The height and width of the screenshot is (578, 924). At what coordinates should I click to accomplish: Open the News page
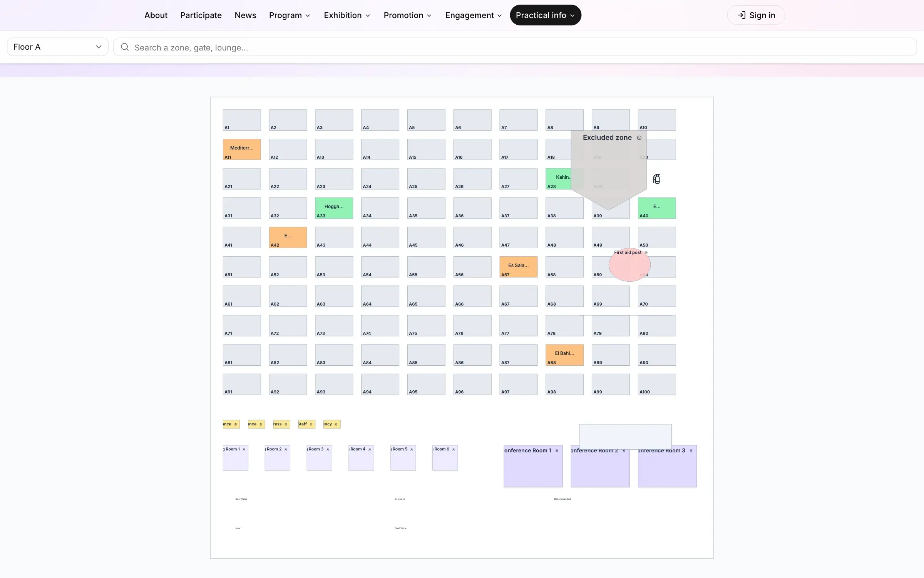point(245,15)
